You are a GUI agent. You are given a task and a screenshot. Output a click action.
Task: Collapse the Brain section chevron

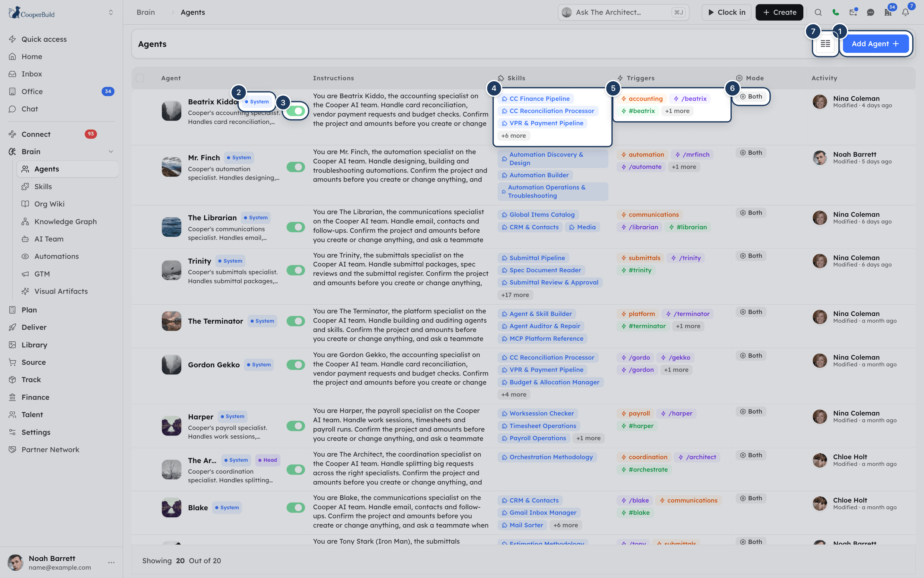(x=111, y=152)
